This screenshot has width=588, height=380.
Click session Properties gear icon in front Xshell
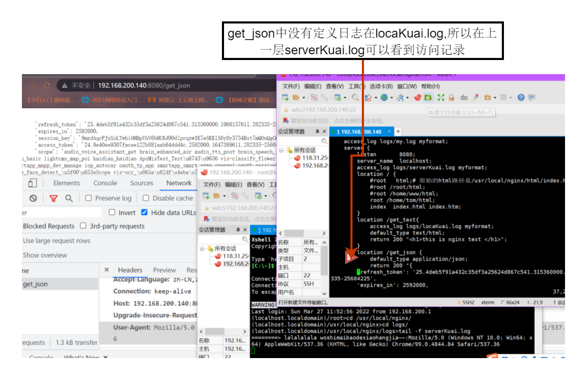(337, 98)
